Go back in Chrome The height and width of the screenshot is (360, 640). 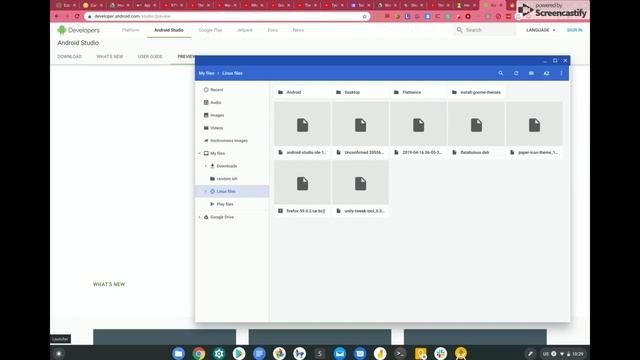(x=57, y=16)
